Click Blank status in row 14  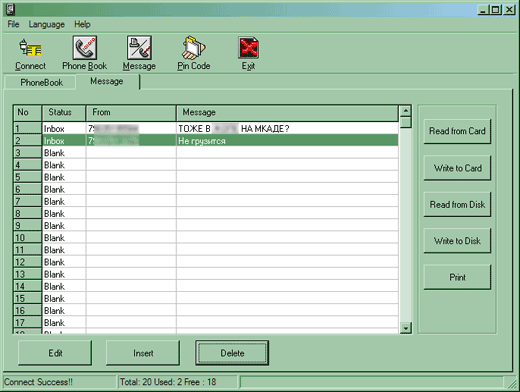click(x=64, y=286)
